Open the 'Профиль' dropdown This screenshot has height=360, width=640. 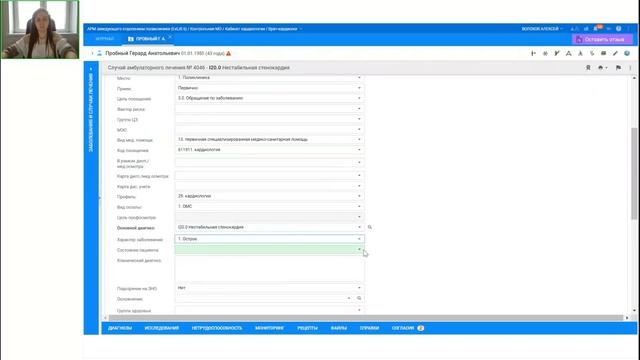(270, 196)
